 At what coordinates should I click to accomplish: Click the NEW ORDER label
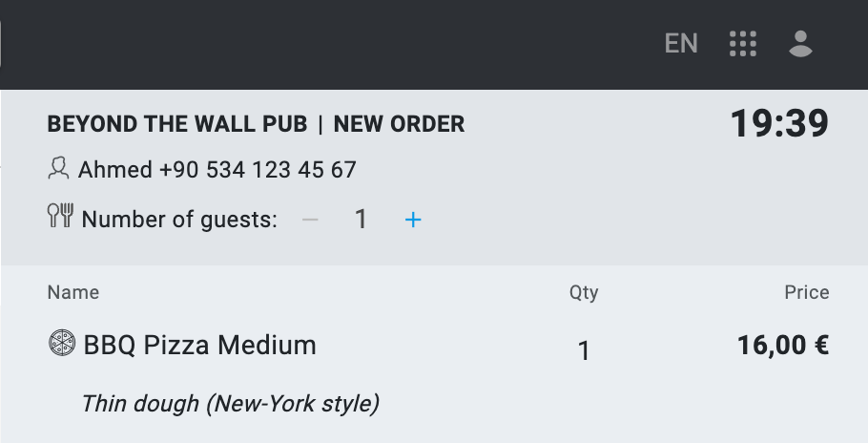coord(399,124)
